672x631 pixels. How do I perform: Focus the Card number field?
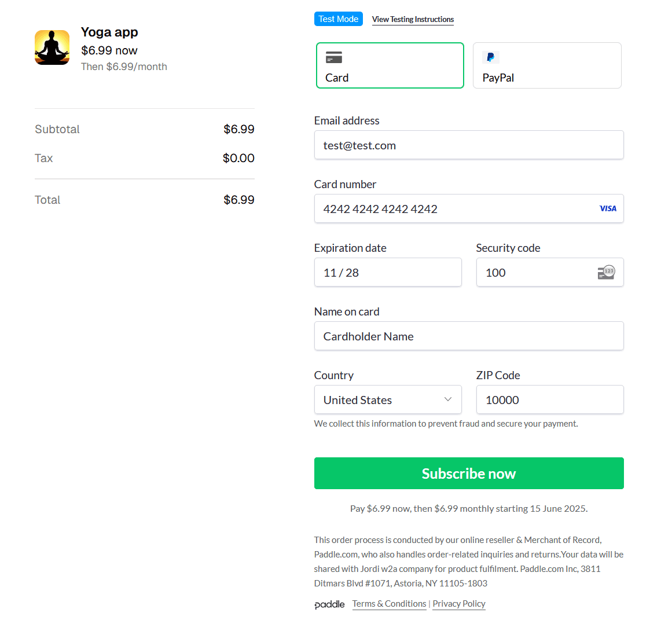click(451, 209)
